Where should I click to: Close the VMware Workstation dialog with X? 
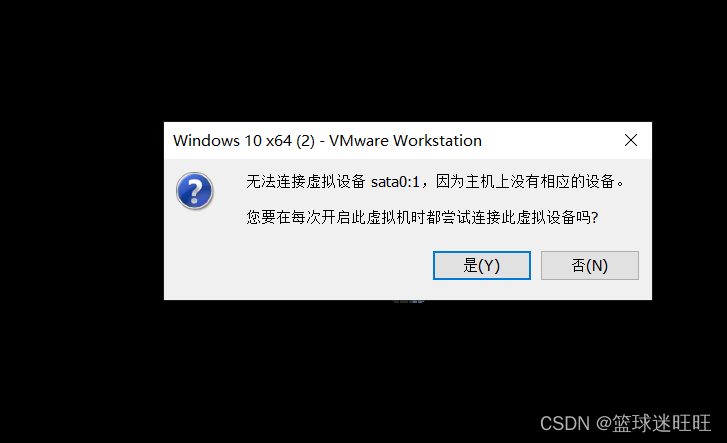631,140
